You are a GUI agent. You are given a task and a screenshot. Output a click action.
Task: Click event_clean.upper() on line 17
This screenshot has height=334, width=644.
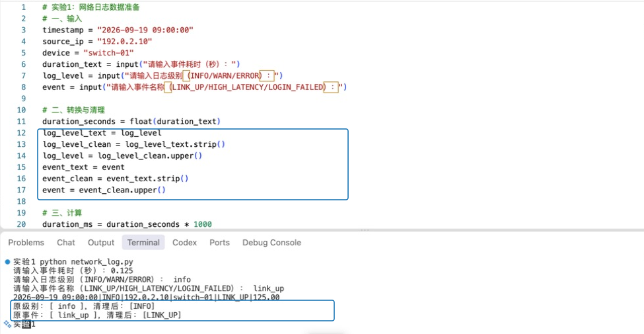[122, 190]
